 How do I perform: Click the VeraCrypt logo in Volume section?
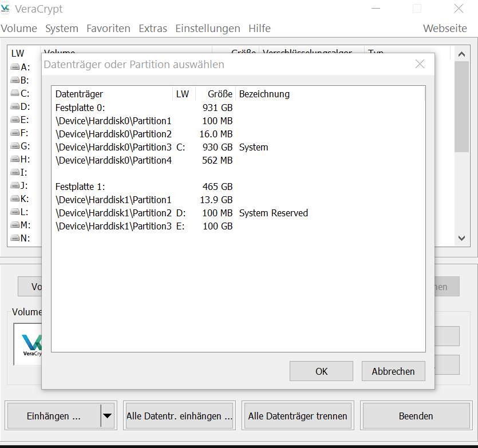click(x=31, y=344)
